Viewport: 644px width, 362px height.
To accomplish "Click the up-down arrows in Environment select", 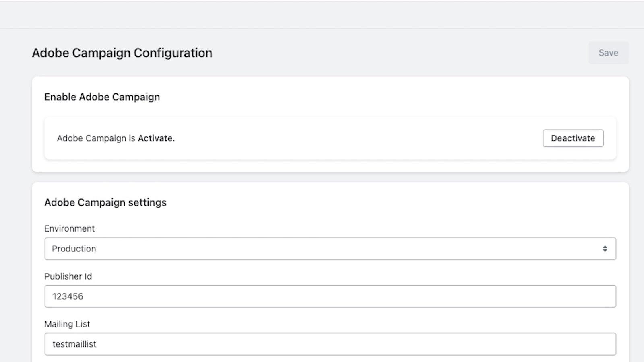I will pyautogui.click(x=605, y=249).
